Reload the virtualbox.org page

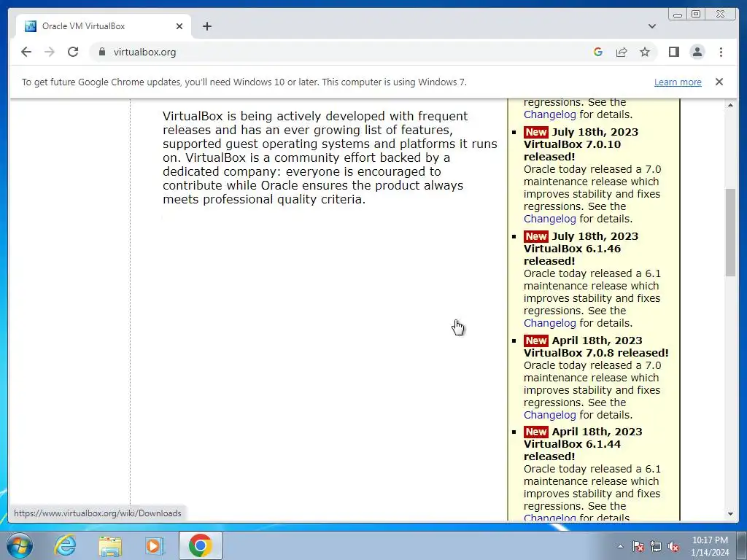[73, 52]
